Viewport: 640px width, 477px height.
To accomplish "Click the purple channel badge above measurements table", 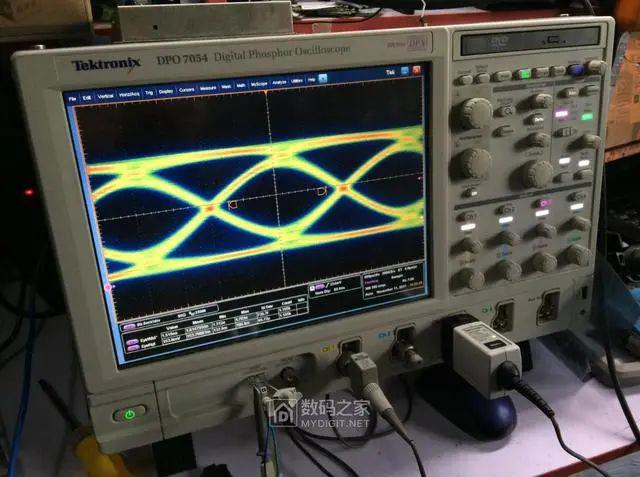I will (129, 327).
